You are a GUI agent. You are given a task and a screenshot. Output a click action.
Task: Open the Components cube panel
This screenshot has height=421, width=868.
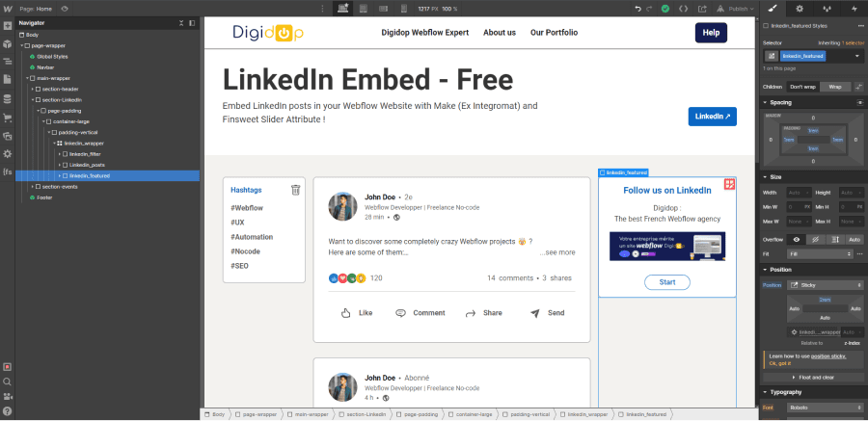pos(7,43)
